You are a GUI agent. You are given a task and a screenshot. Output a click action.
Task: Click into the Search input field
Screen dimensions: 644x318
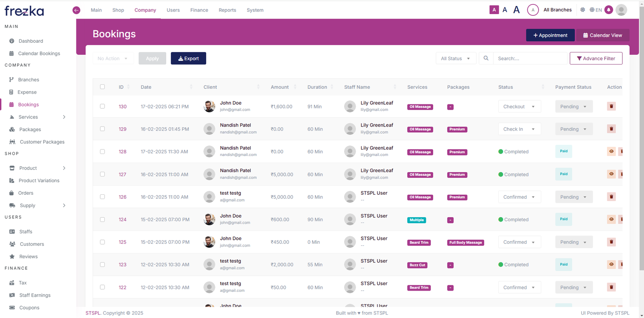pos(530,58)
